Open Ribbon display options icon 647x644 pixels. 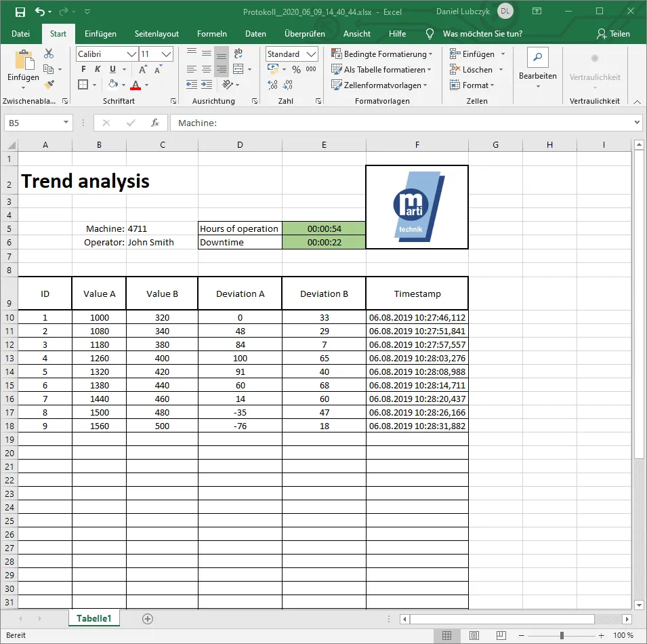537,11
